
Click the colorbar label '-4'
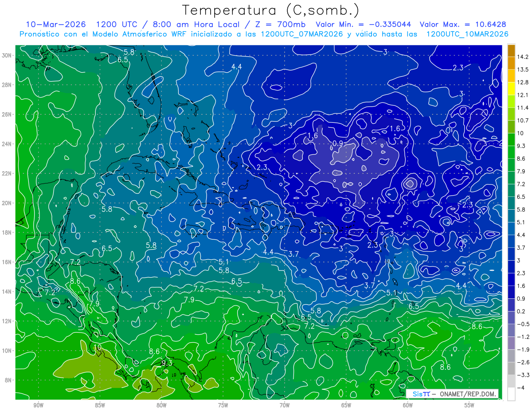pos(521,388)
